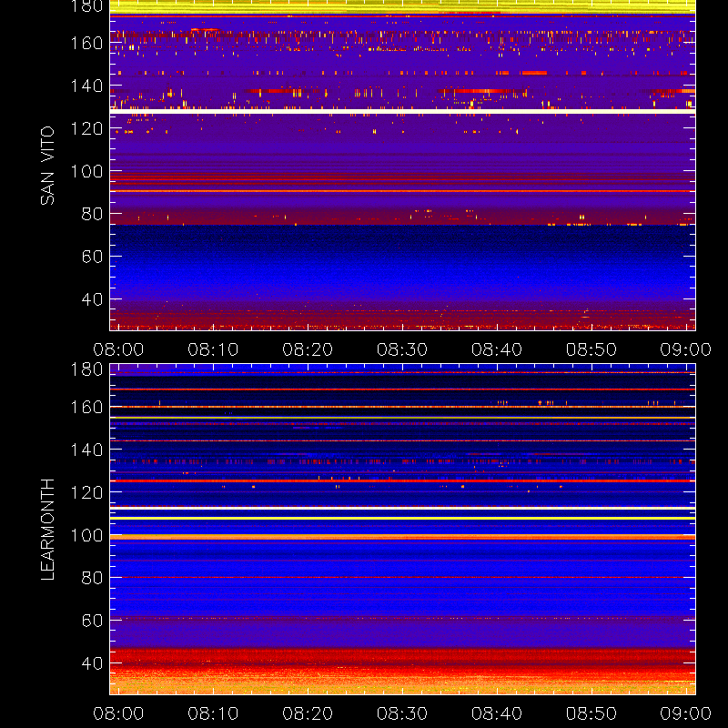This screenshot has width=728, height=728.
Task: Select the 80 tick label on San Vito axis
Action: pyautogui.click(x=92, y=214)
